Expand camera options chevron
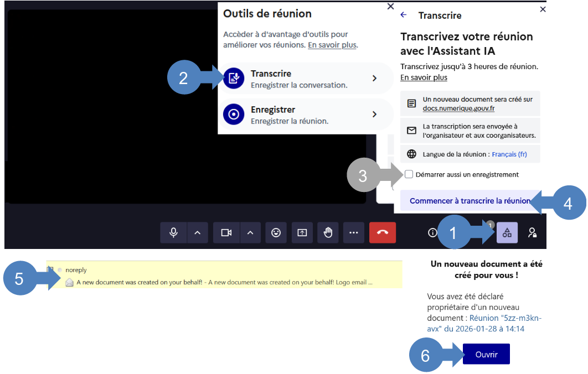The width and height of the screenshot is (588, 374). click(250, 233)
